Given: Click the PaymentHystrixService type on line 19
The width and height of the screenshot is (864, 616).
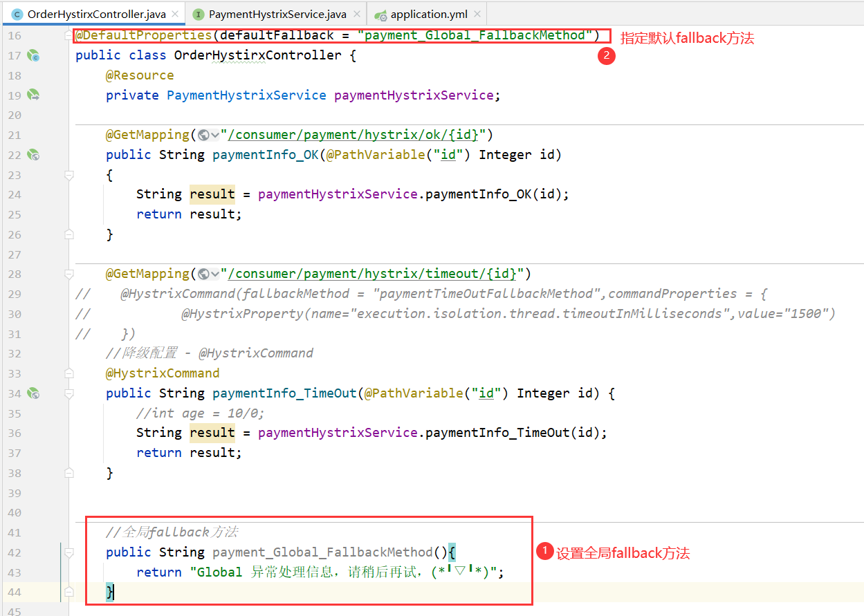Looking at the screenshot, I should (246, 95).
